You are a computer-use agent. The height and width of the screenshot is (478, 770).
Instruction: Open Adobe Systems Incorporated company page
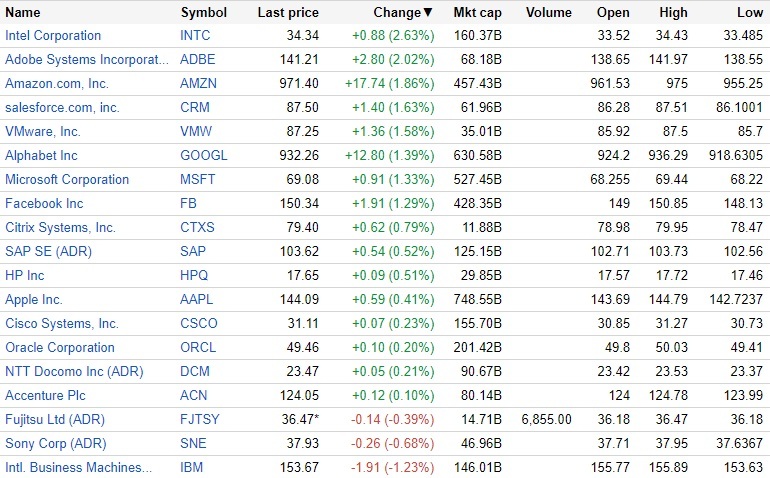point(87,60)
